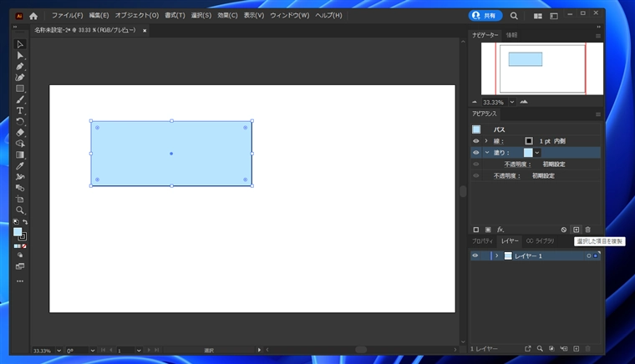
Task: Create new layer in Layers panel
Action: (577, 349)
